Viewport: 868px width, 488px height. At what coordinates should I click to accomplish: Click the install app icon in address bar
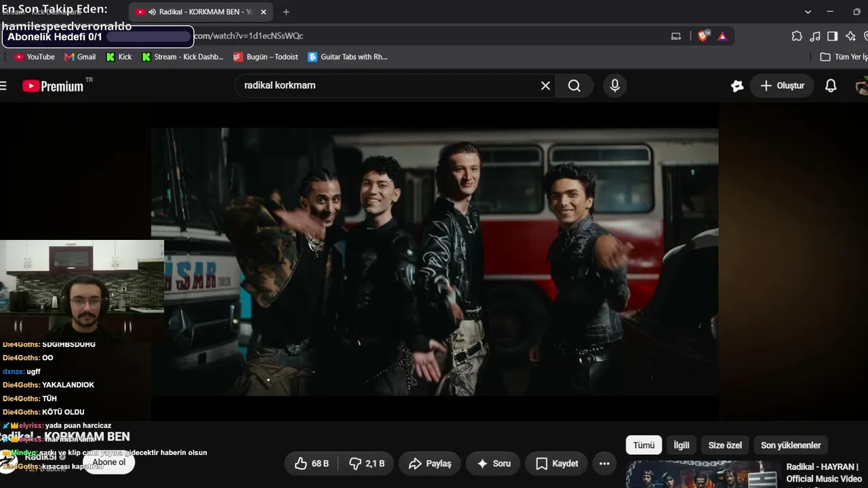(x=676, y=36)
